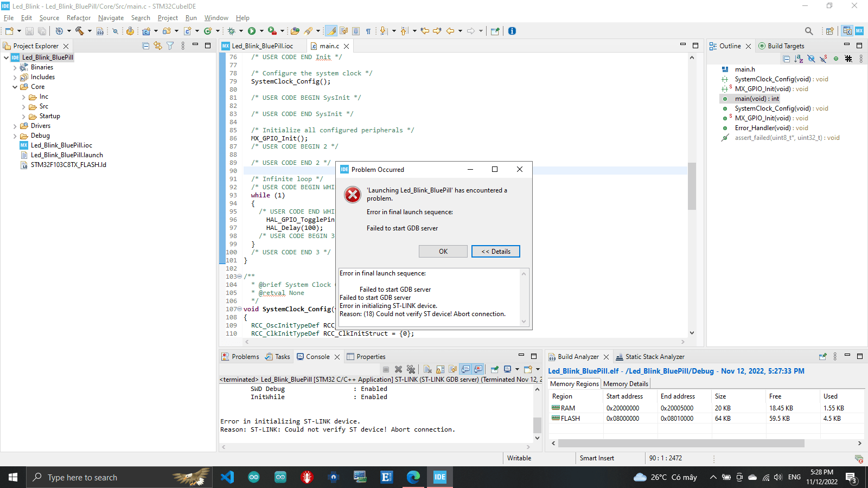Toggle Link with Editor in Project Explorer

[158, 46]
